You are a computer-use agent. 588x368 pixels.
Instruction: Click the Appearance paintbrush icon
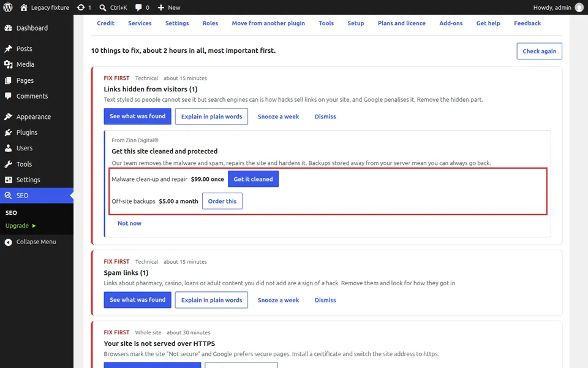coord(8,117)
